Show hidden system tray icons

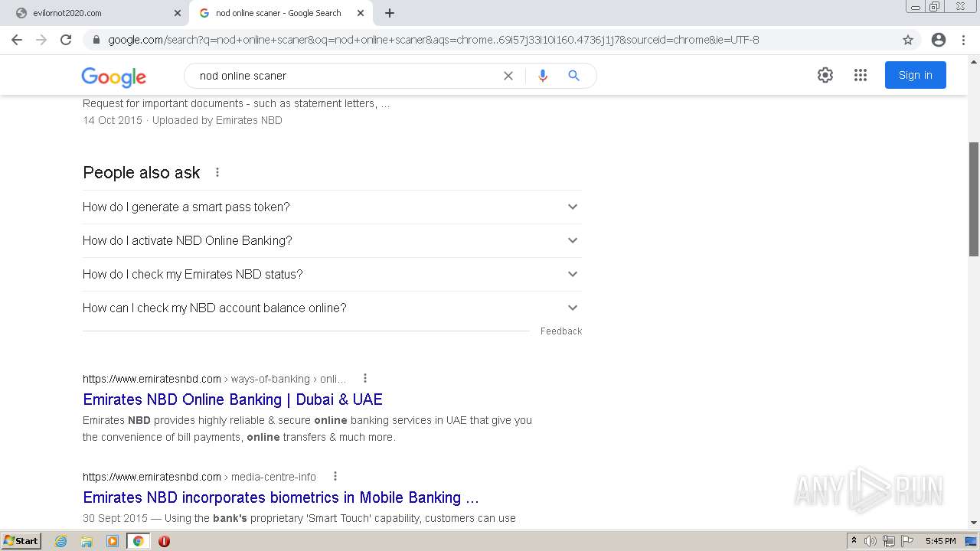pos(854,541)
